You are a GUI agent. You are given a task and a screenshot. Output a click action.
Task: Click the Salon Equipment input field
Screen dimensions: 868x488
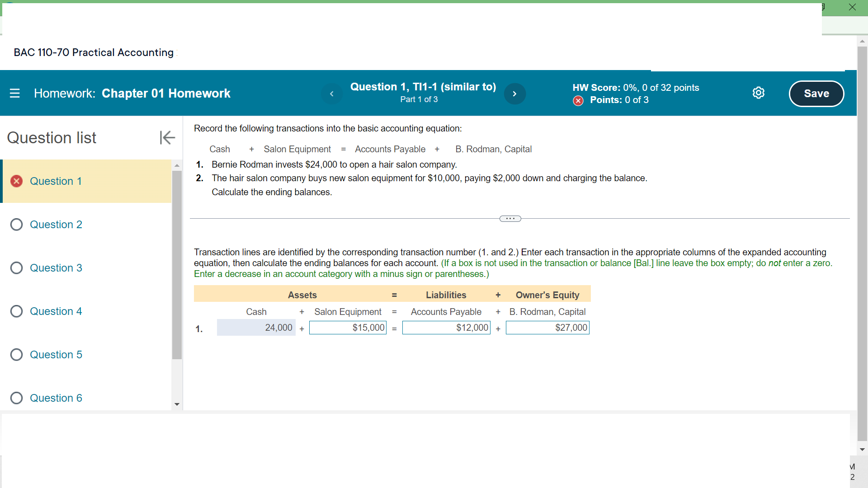pos(347,328)
